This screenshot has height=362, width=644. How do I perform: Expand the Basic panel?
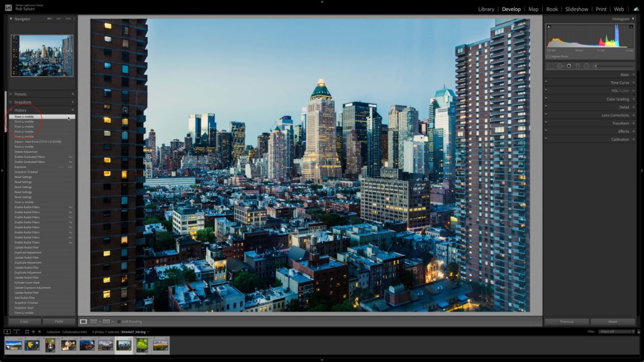point(633,74)
